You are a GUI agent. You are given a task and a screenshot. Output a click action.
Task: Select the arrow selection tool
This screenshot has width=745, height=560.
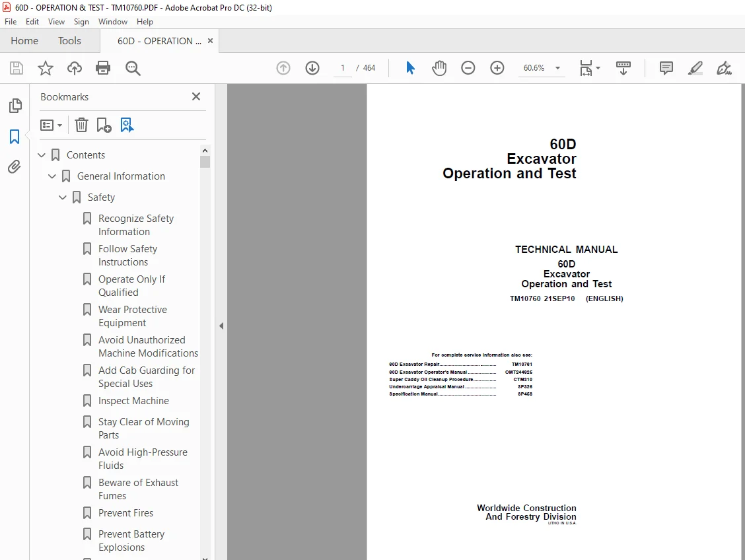[x=411, y=68]
